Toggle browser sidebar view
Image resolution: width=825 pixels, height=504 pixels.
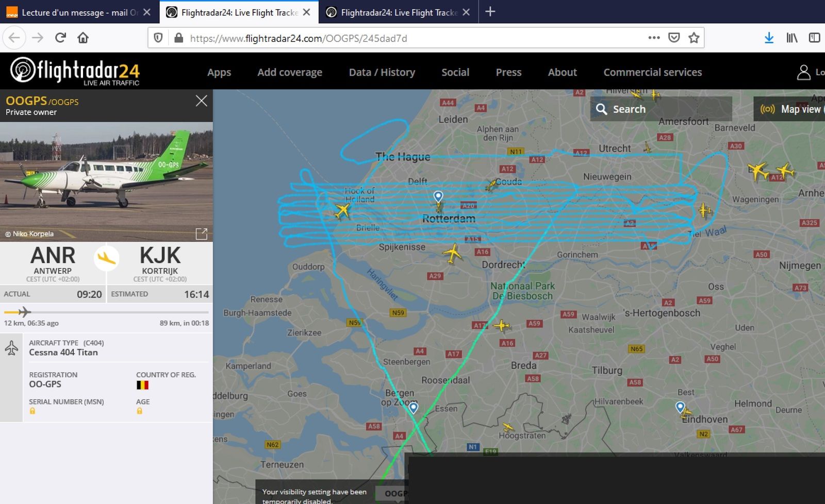(x=814, y=38)
